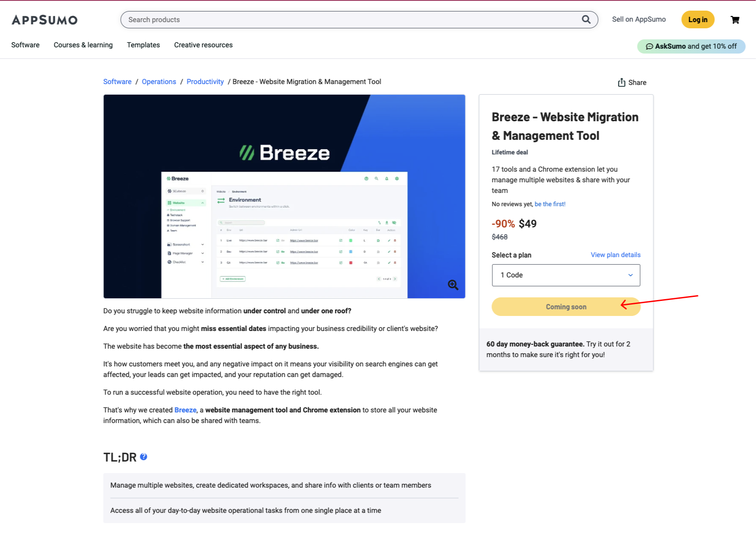
Task: Click the AskSumo chat banner
Action: [691, 46]
